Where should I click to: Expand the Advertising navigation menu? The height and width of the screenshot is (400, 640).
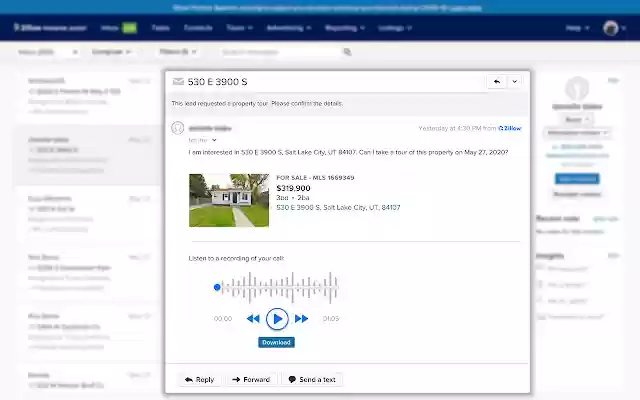[289, 28]
